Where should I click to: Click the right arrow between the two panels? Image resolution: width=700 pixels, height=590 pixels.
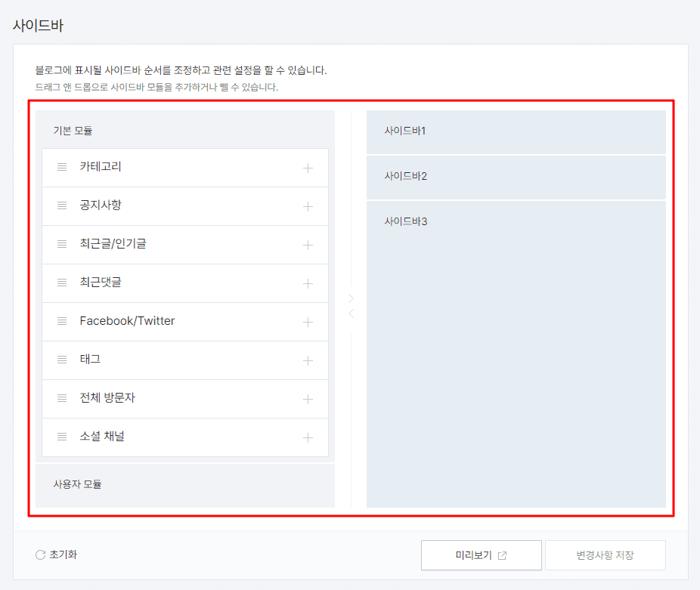[350, 298]
